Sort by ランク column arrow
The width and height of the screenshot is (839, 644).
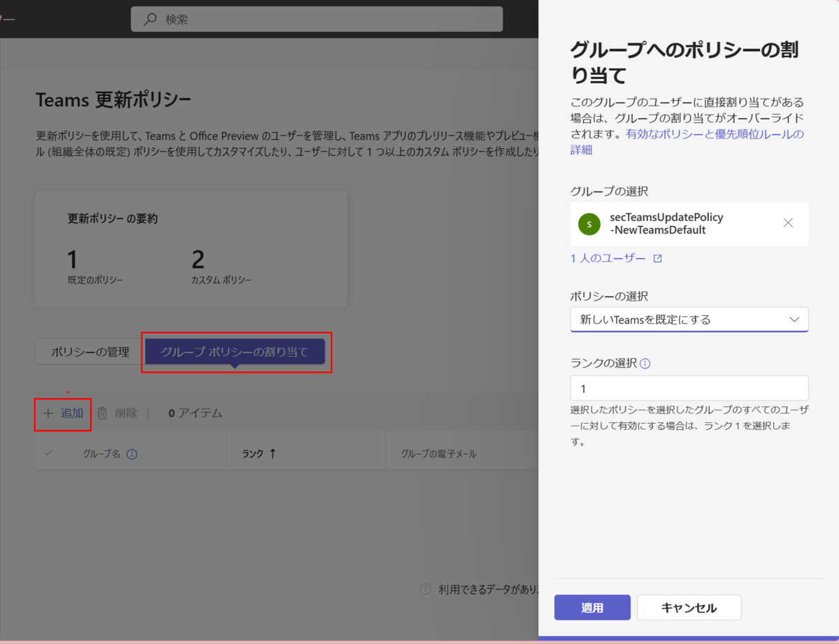[273, 454]
